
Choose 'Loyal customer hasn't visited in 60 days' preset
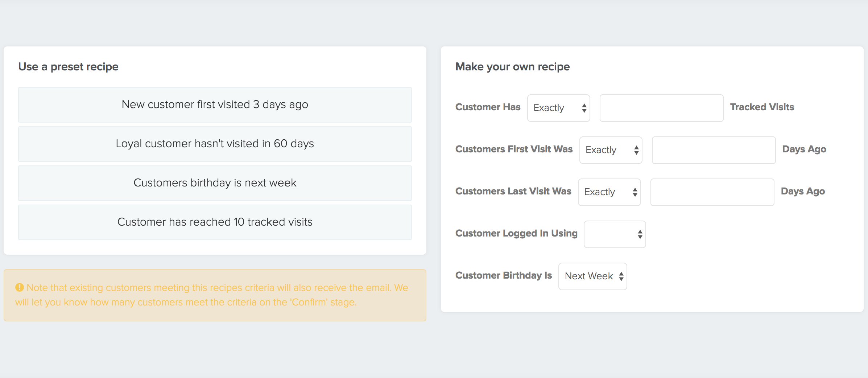[215, 144]
